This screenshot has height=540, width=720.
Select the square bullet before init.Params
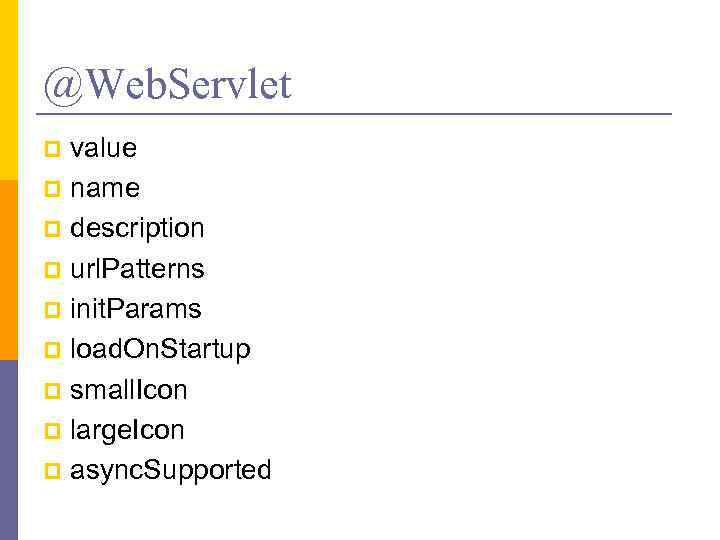pos(52,311)
